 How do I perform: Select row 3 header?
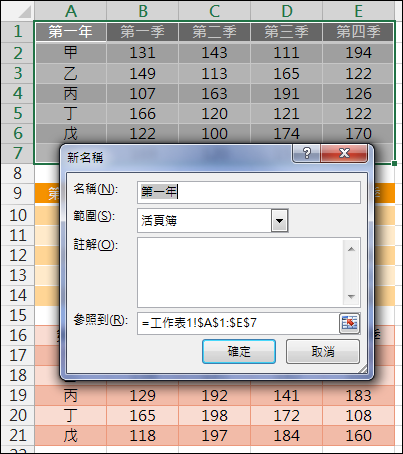(x=18, y=73)
